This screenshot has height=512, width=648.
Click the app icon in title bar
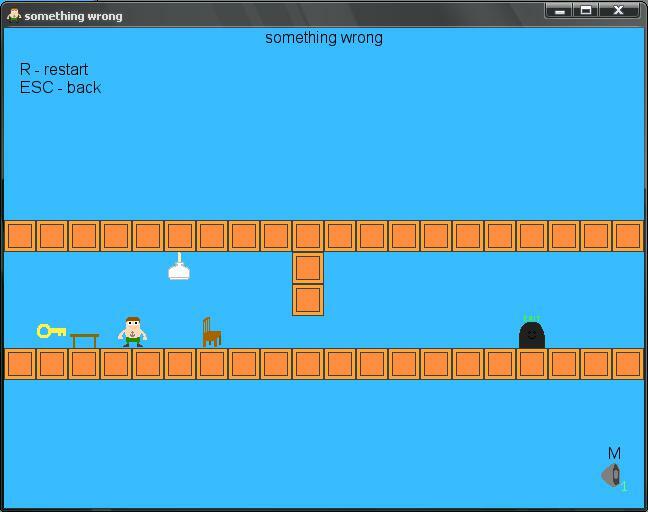[14, 15]
